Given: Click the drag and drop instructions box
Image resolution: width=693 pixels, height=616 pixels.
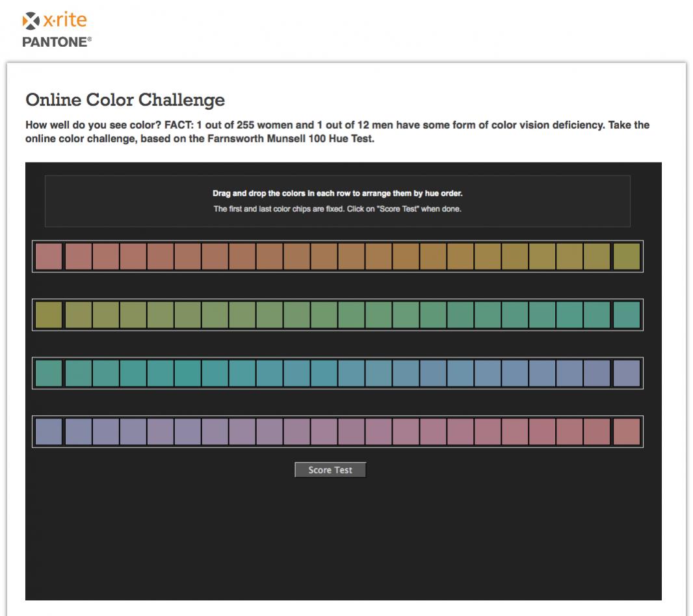Looking at the screenshot, I should click(x=337, y=201).
